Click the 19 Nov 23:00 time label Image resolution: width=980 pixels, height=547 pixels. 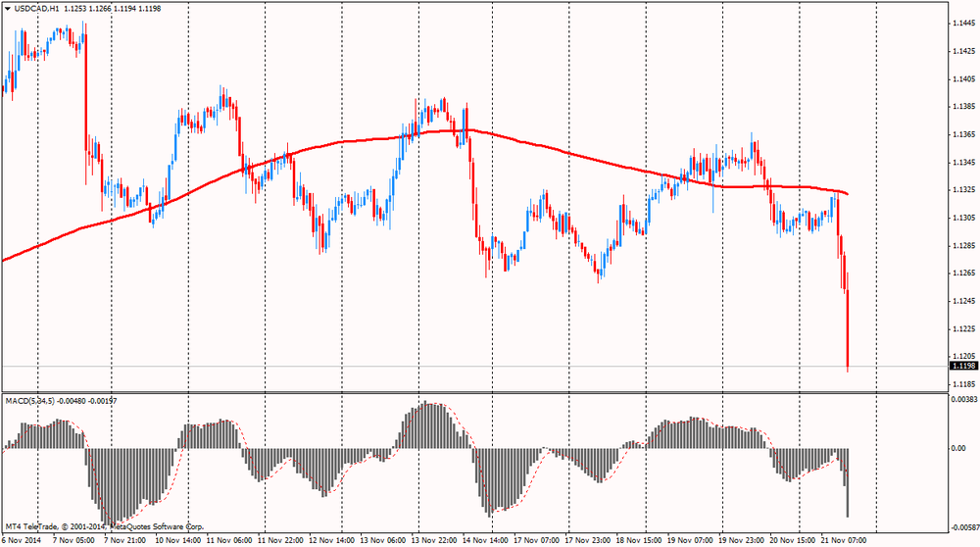(741, 540)
